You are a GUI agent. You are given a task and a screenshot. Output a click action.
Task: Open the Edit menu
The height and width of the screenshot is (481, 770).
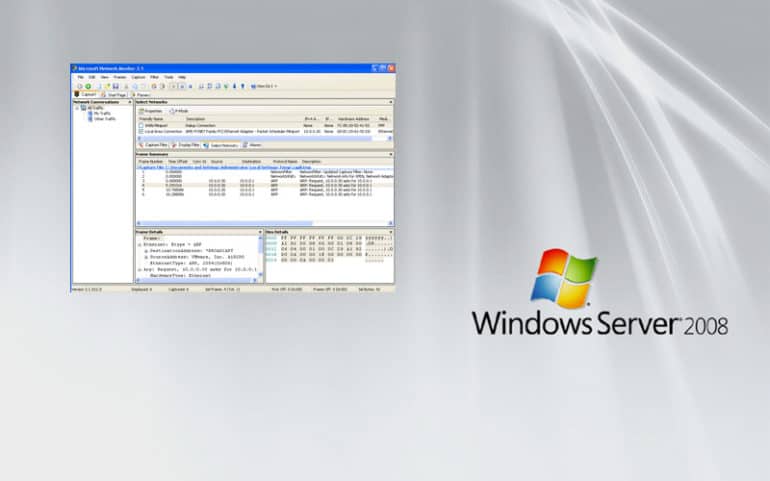point(92,77)
